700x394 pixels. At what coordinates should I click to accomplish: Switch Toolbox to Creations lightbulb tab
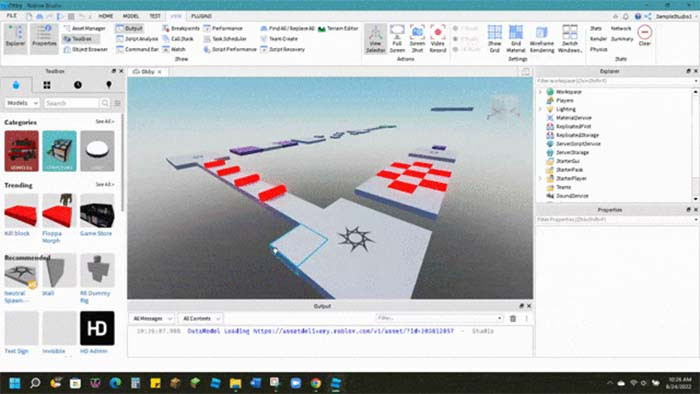(x=108, y=85)
